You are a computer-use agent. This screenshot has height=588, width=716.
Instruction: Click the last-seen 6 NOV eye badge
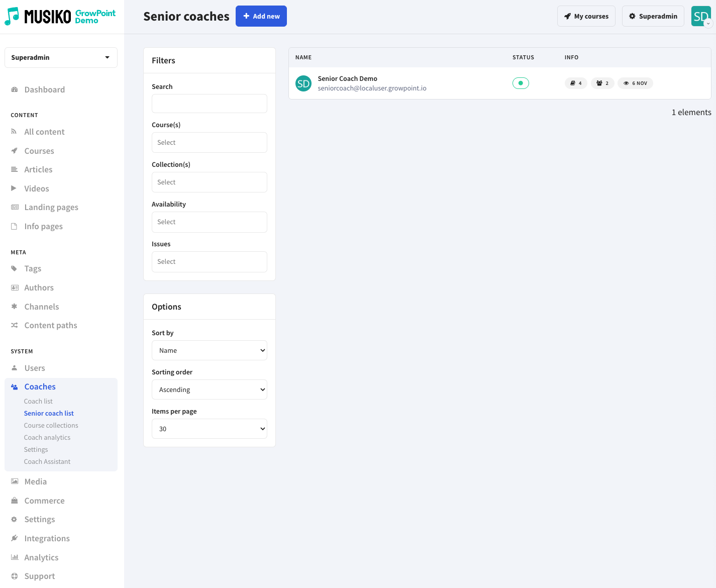635,83
